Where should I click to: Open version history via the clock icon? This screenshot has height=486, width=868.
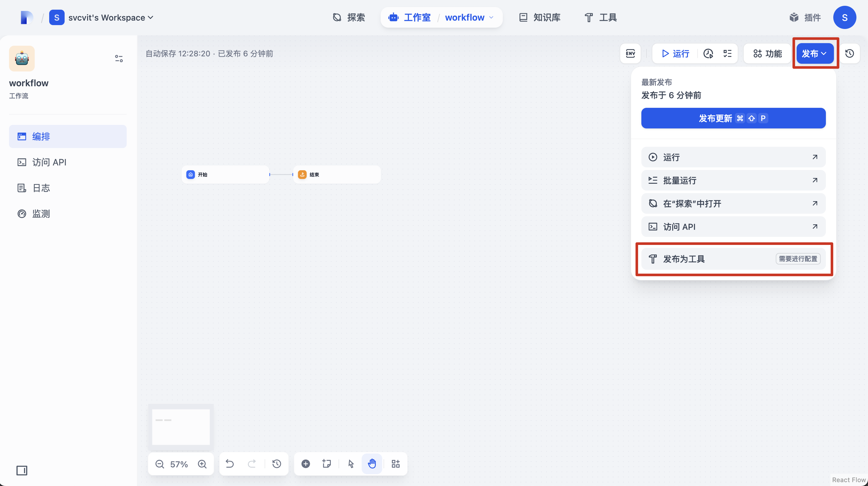[x=849, y=53]
